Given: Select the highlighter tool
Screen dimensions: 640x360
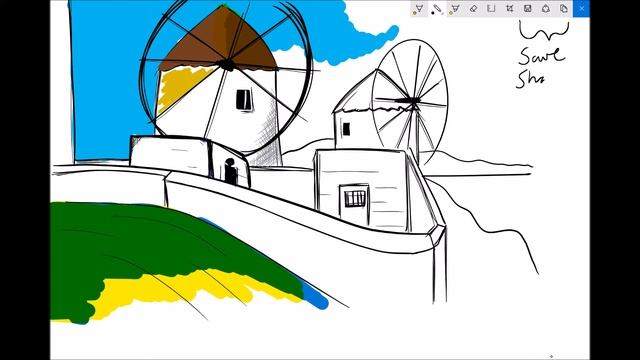Looking at the screenshot, I should point(455,8).
